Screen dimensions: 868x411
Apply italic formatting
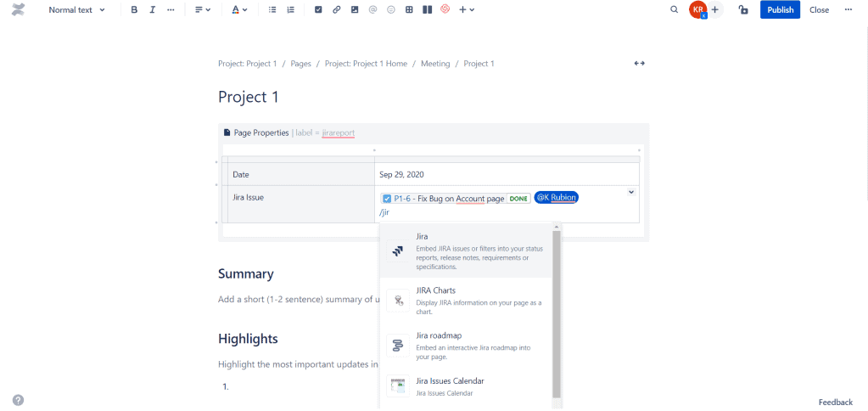(x=153, y=10)
